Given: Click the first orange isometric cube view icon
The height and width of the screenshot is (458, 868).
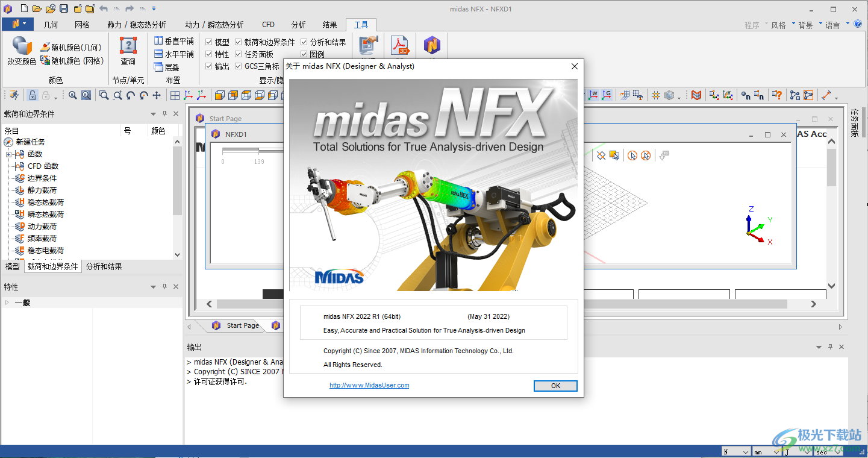Looking at the screenshot, I should 219,95.
